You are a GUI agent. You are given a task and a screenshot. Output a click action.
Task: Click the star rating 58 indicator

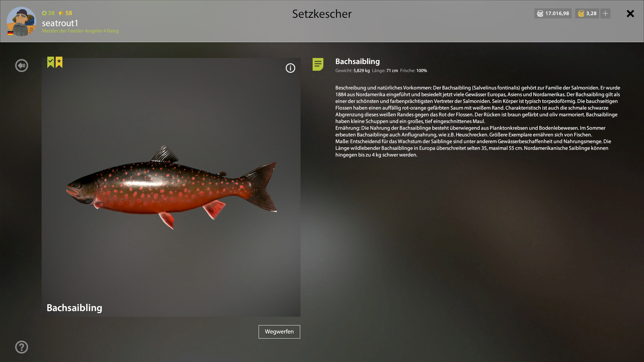(65, 13)
